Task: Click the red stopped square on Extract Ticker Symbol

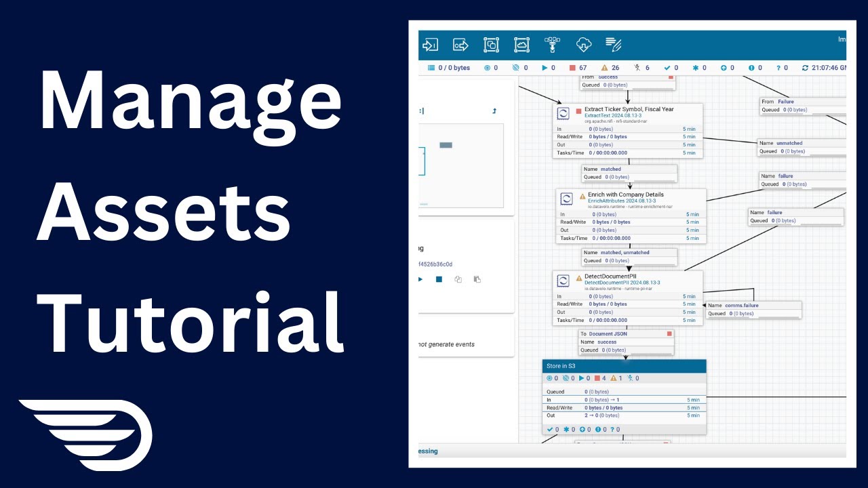Action: pos(578,110)
